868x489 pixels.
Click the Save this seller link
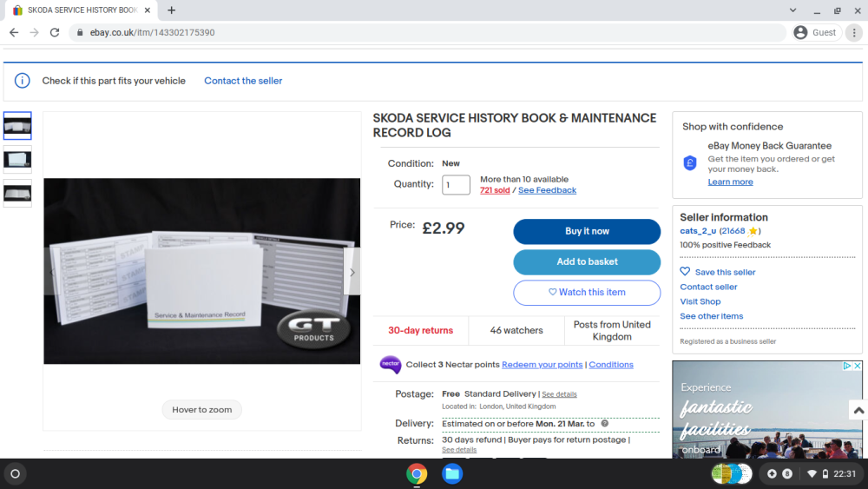click(725, 272)
